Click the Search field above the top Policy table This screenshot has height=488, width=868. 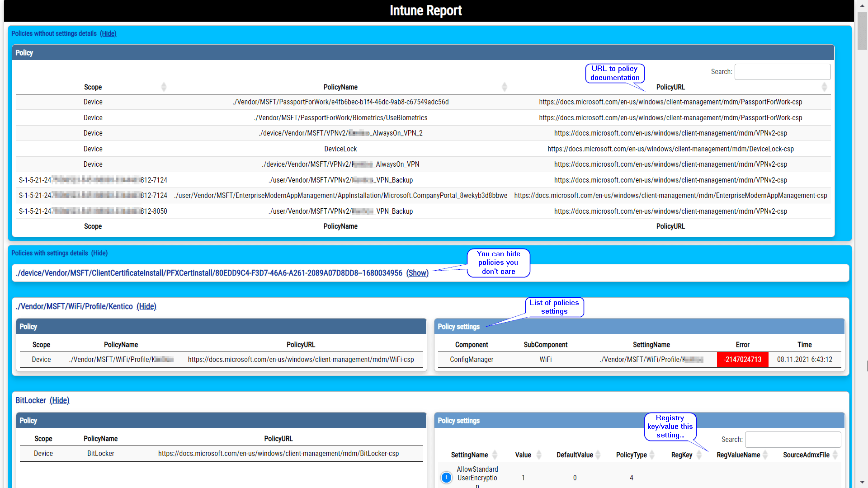point(782,71)
